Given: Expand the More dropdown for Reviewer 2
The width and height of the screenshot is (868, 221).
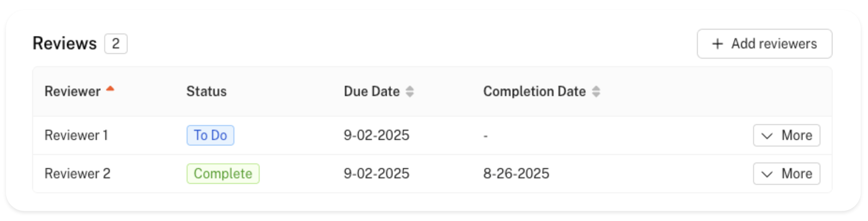Looking at the screenshot, I should (786, 174).
